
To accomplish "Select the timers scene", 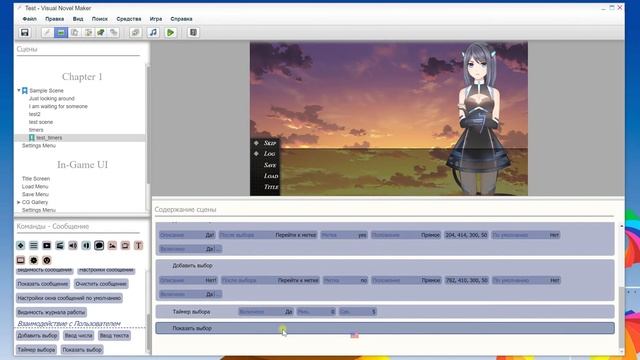I will click(x=36, y=130).
